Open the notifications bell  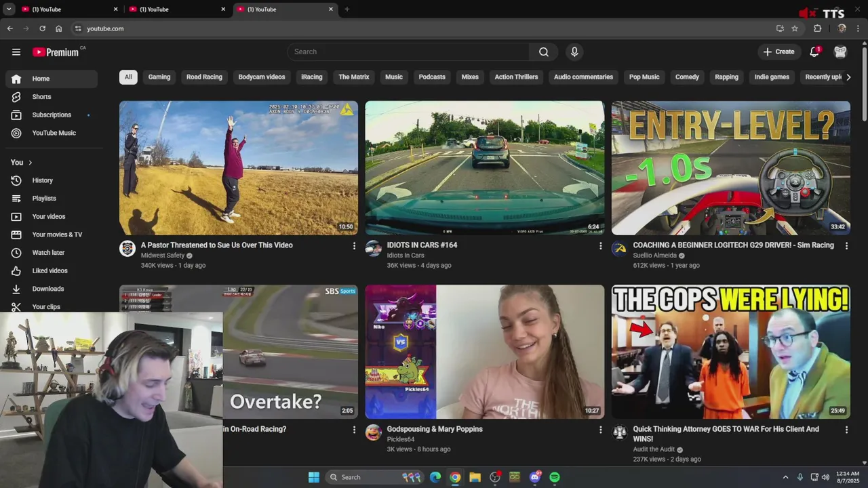pyautogui.click(x=814, y=52)
